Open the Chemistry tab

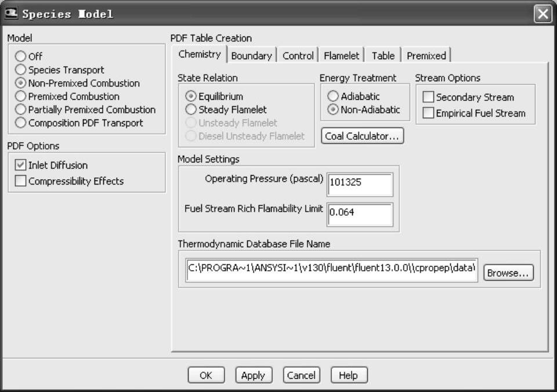pos(199,55)
